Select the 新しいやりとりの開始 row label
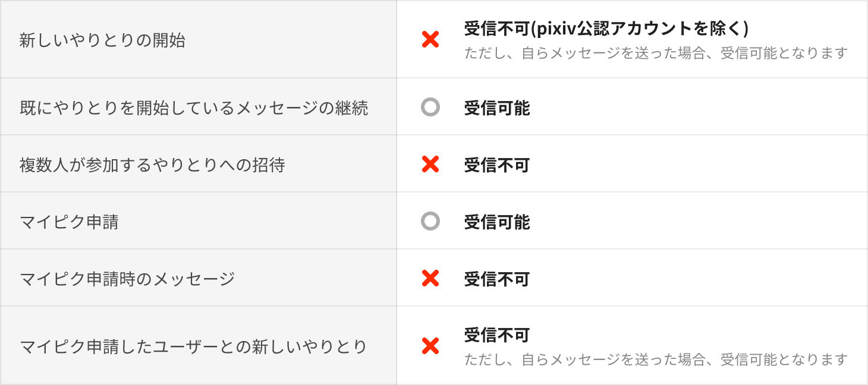 tap(102, 40)
